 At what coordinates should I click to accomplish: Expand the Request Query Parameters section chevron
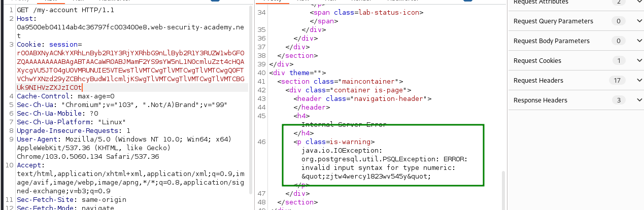(x=638, y=21)
